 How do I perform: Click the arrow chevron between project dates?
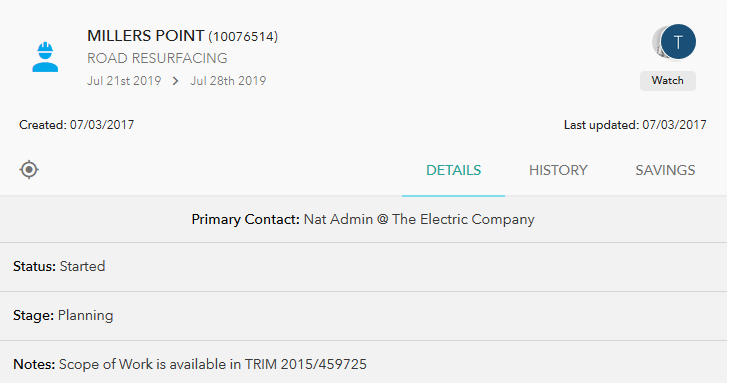point(176,81)
